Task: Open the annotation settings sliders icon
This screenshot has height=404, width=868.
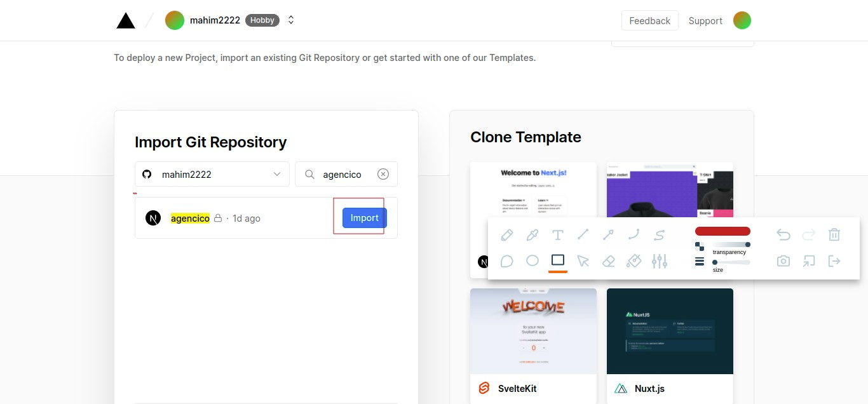Action: point(660,261)
